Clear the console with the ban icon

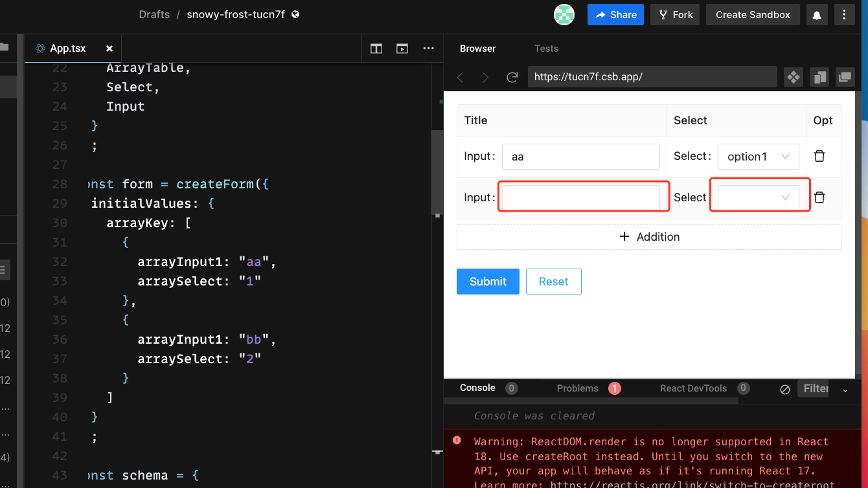(x=785, y=388)
